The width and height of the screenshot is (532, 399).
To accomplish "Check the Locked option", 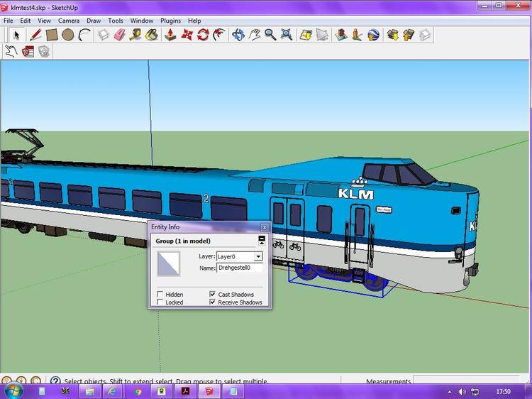I will tap(160, 302).
